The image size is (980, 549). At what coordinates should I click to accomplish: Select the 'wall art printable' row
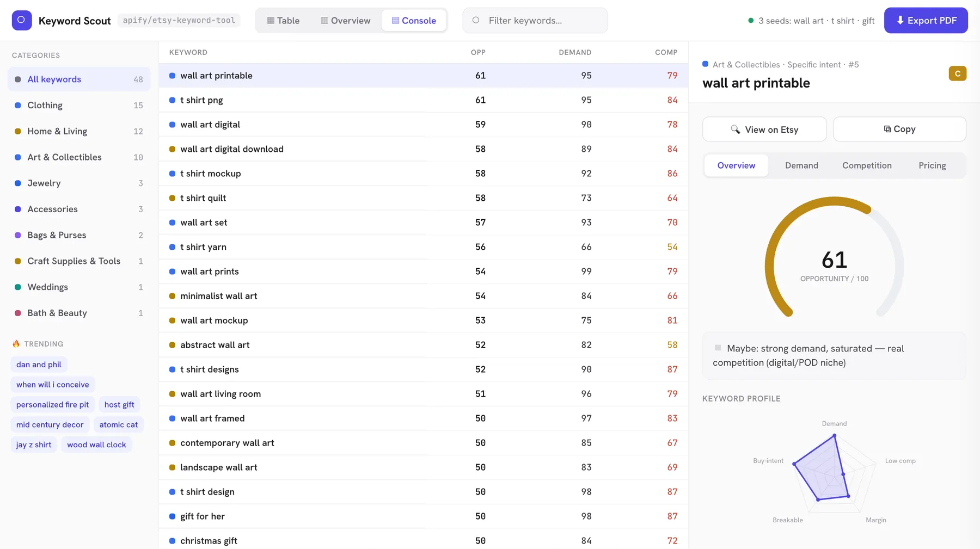pos(424,76)
